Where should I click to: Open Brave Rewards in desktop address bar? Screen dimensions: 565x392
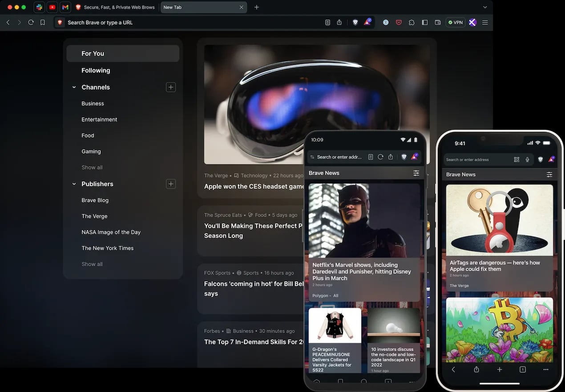tap(367, 22)
